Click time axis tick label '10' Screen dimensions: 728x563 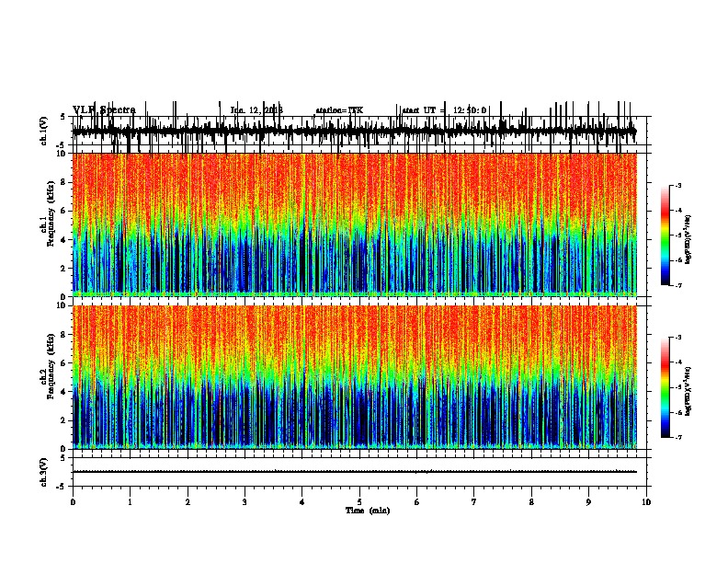click(x=646, y=502)
